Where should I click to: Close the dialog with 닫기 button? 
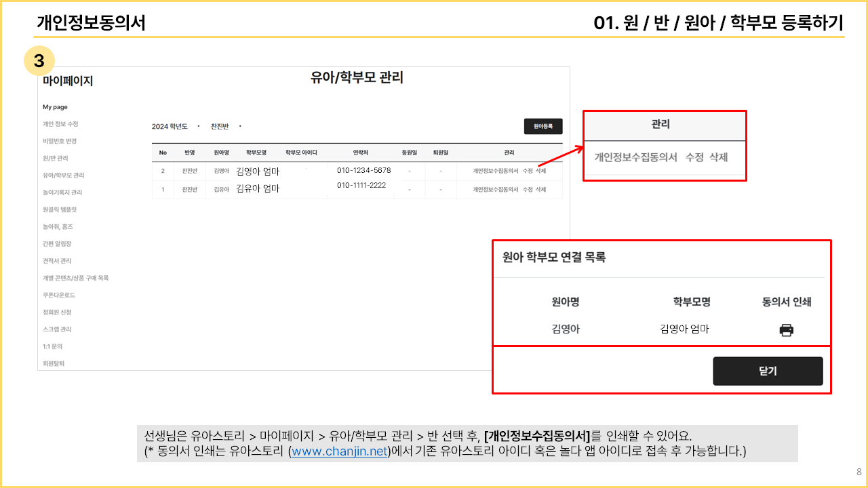(x=768, y=371)
